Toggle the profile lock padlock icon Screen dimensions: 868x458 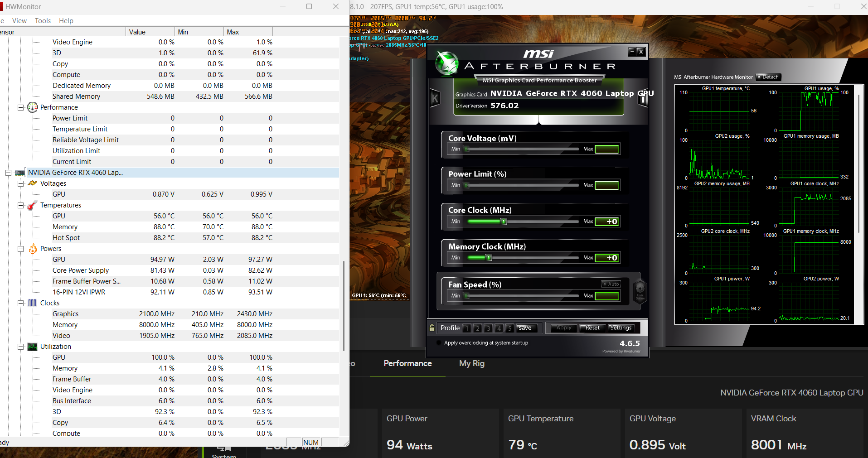click(x=432, y=328)
